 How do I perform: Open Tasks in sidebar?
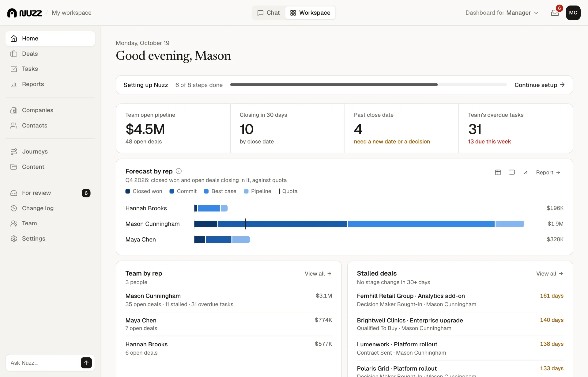(50, 69)
